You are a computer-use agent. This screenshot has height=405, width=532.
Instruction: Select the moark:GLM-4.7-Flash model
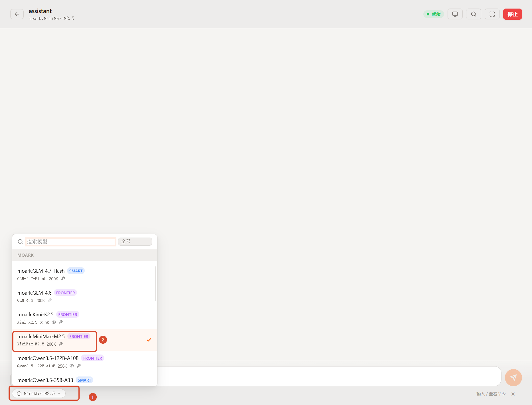click(x=85, y=274)
